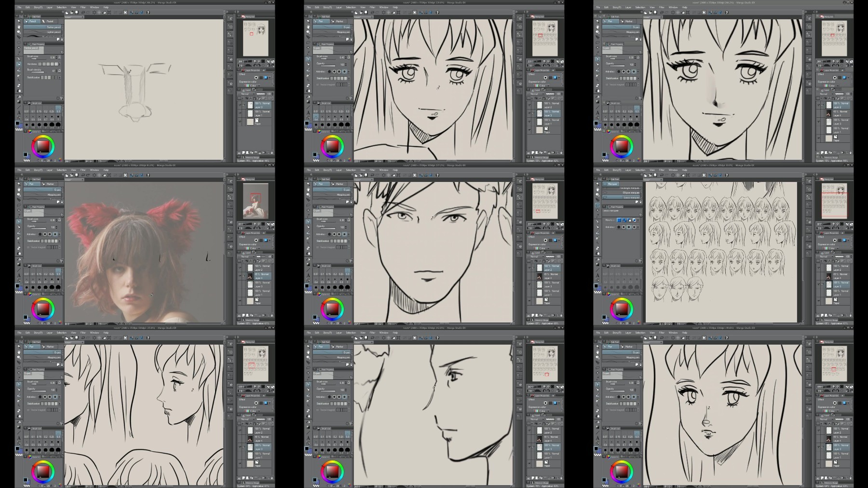The height and width of the screenshot is (488, 868).
Task: Choose the strongest anti-aliasing option in the face-grid window
Action: click(634, 227)
